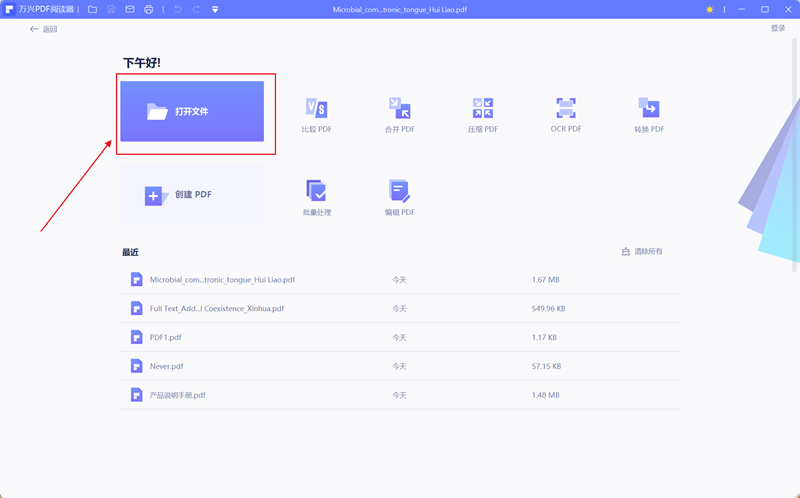Screen dimensions: 800x498
Task: Expand the quick access toolbar dropdown arrow
Action: point(215,9)
